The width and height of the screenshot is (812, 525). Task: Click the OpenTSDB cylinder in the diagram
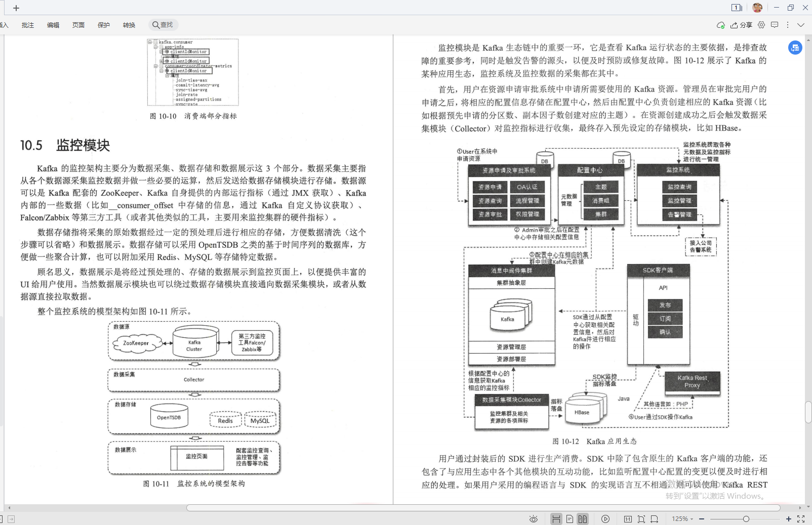(169, 417)
